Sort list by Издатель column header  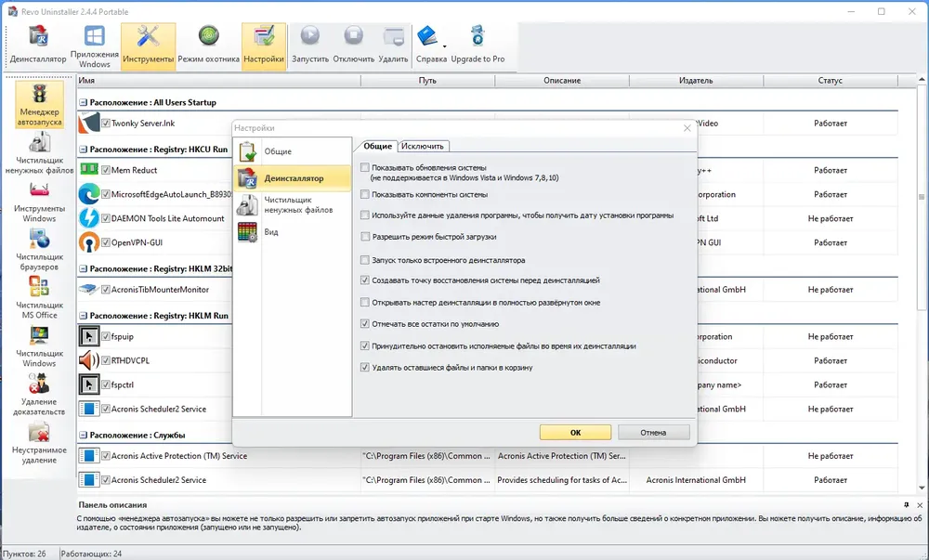click(x=696, y=81)
